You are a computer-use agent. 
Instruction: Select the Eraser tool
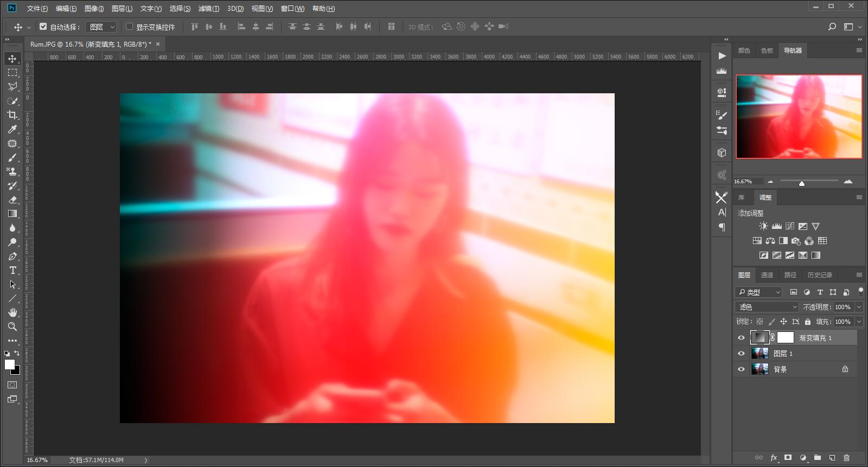12,200
